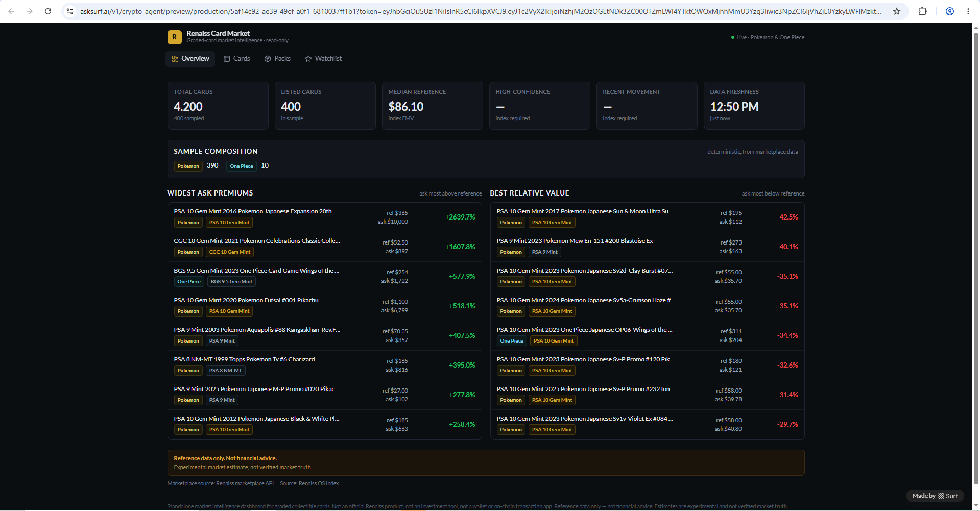Open the browser extensions menu
Viewport: 980px width, 511px height.
pos(922,11)
